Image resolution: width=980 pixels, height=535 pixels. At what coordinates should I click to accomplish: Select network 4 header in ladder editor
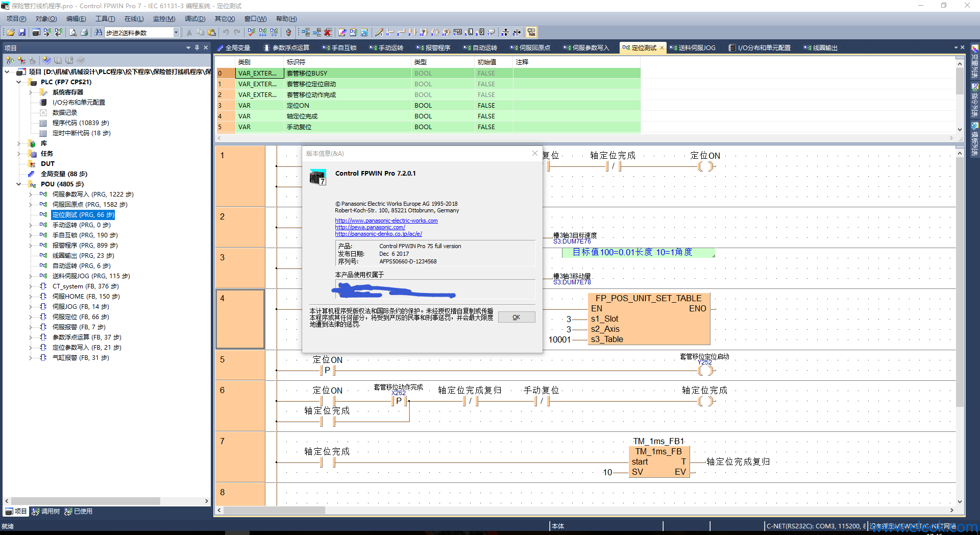click(x=240, y=319)
